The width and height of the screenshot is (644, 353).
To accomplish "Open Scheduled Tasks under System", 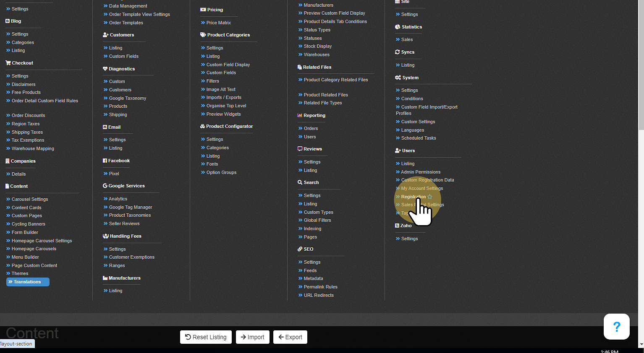I will pyautogui.click(x=419, y=138).
